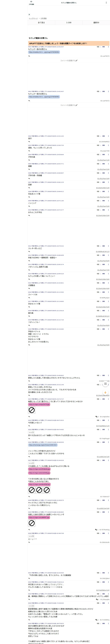110x644 pixels.
Task: Open three-dot menu of post 0002
Action: click(108, 136)
